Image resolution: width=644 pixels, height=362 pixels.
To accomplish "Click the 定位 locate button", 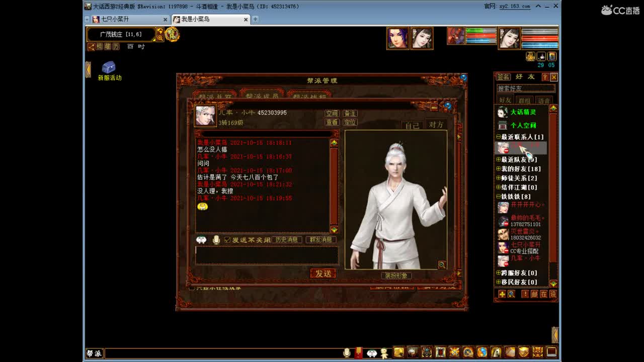I will (350, 122).
